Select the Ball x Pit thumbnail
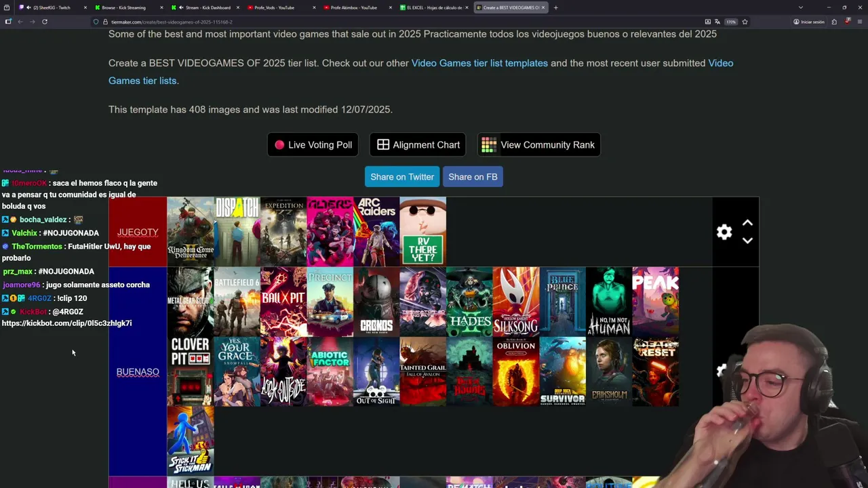The height and width of the screenshot is (488, 868). point(283,302)
